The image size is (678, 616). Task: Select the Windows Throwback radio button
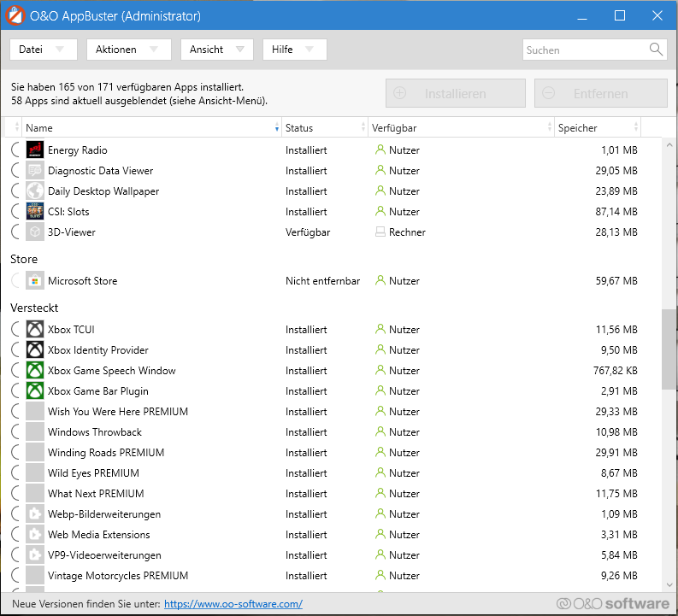15,432
